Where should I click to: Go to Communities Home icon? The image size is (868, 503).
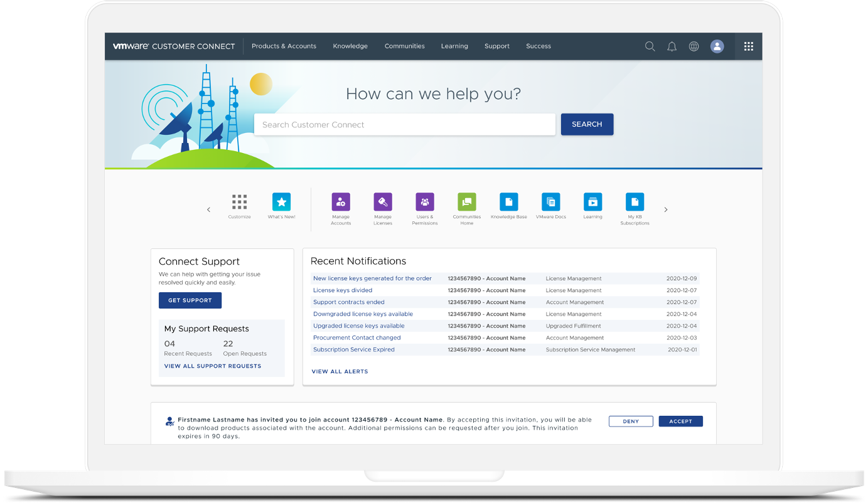(467, 201)
